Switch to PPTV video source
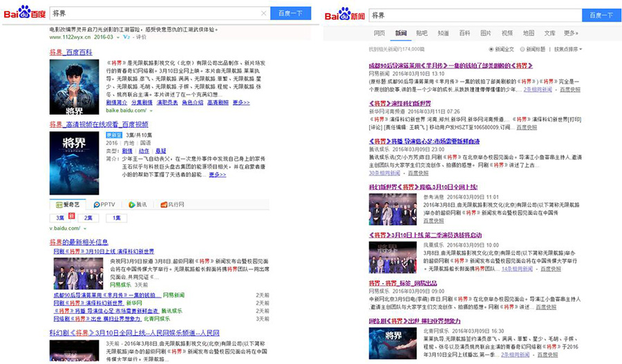Viewport: 622px width, 364px height. (x=104, y=204)
